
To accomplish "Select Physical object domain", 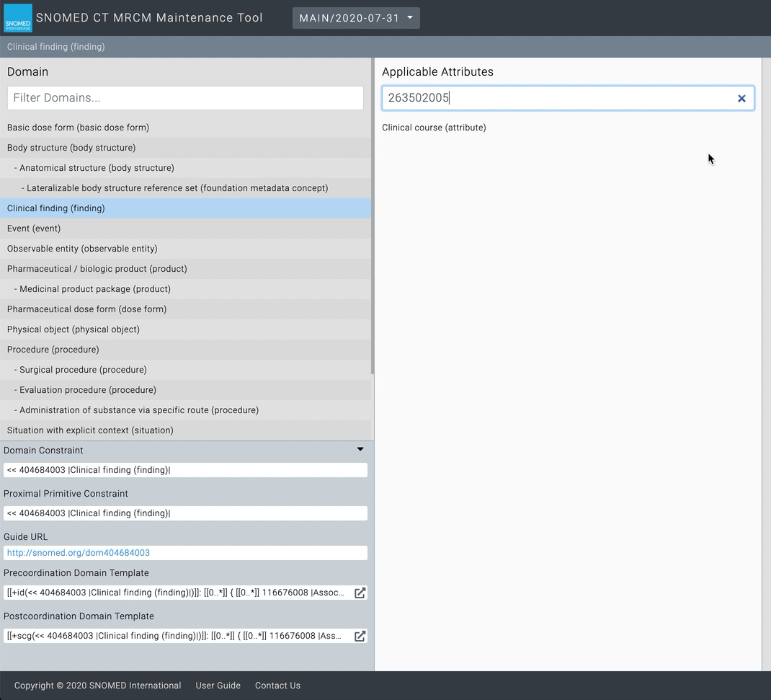I will pos(185,329).
